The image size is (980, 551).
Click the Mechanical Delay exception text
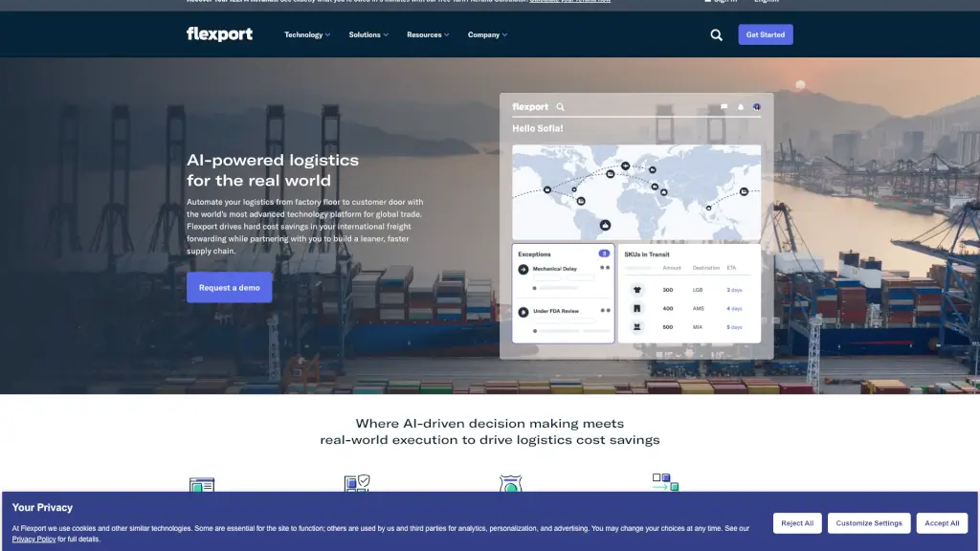click(x=555, y=269)
